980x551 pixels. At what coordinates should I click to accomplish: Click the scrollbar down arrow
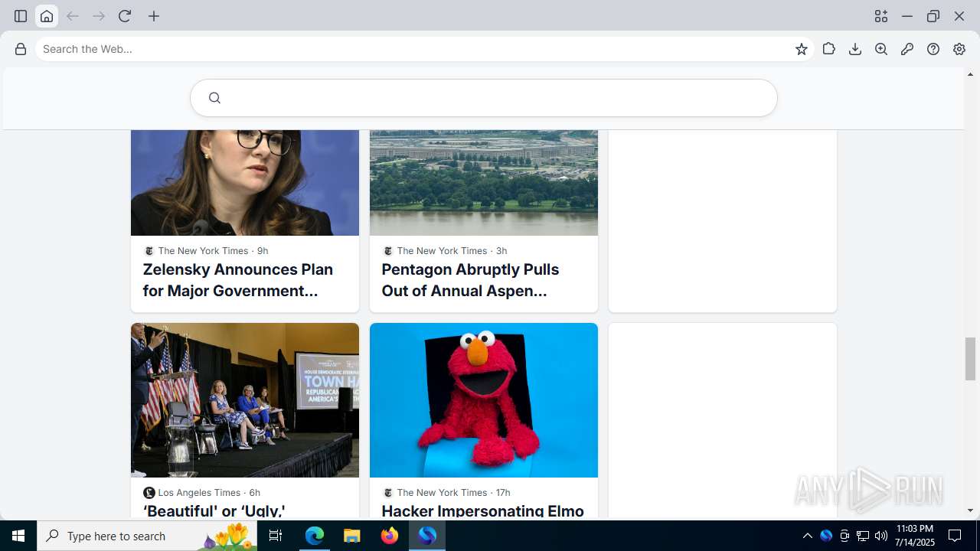click(x=971, y=510)
